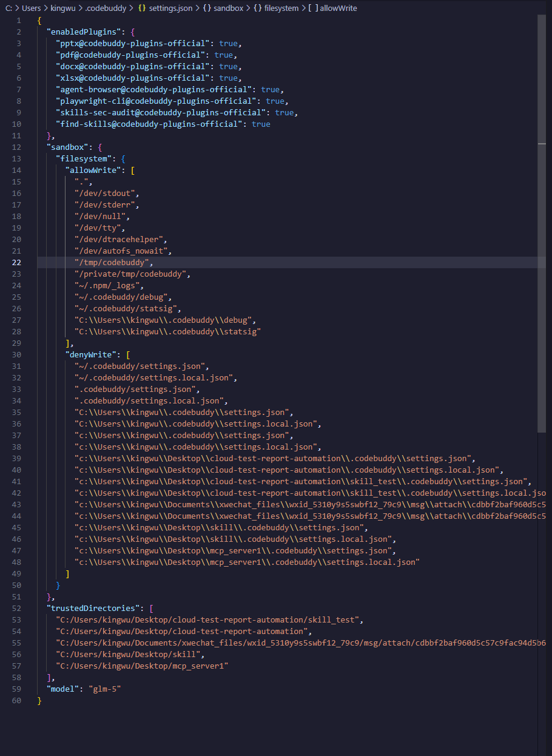This screenshot has height=756, width=552.
Task: Click the "/dev/null" entry
Action: [x=100, y=216]
